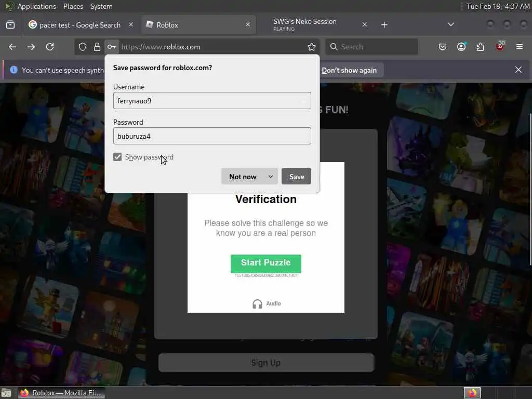Dismiss the speech synthesis notification bar
Image resolution: width=532 pixels, height=399 pixels.
pos(518,70)
